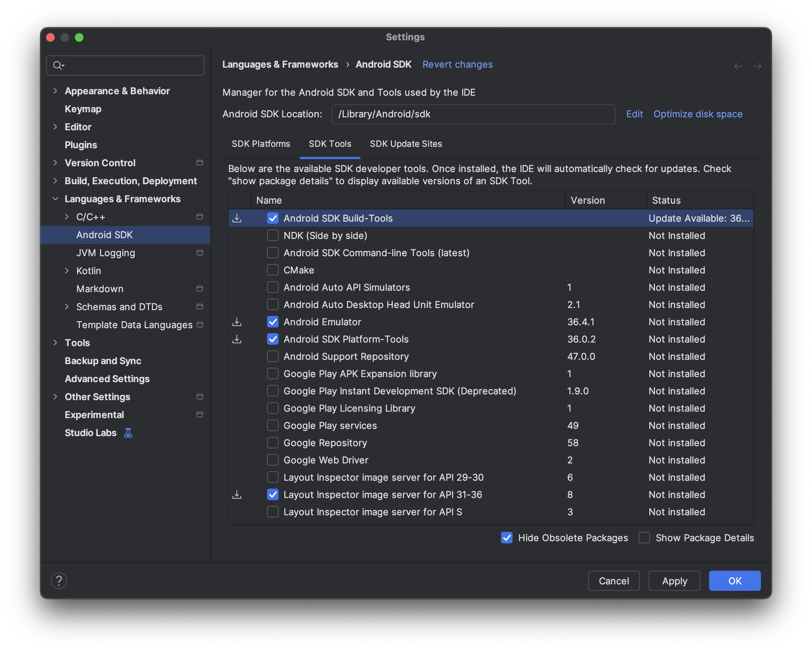Click the Revert changes link

457,64
